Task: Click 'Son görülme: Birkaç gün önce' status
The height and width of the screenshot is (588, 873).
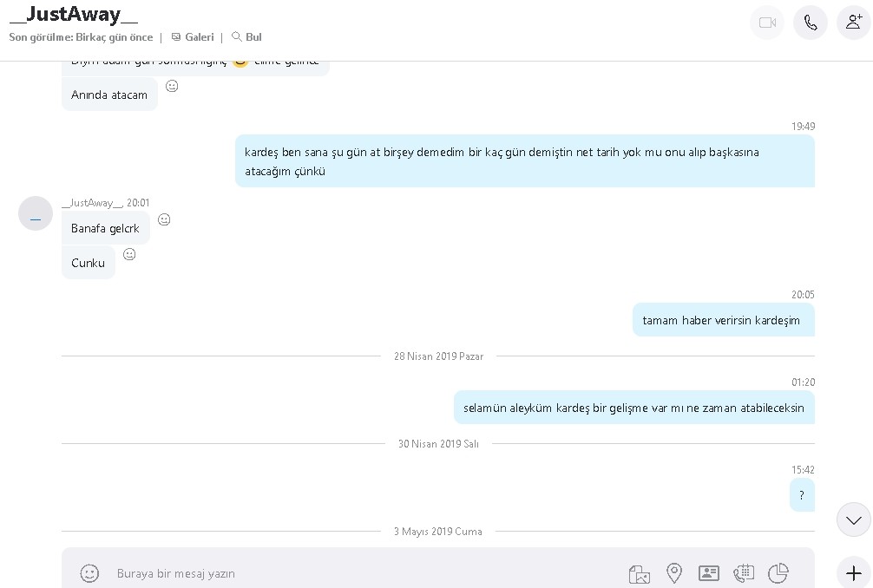Action: click(81, 37)
